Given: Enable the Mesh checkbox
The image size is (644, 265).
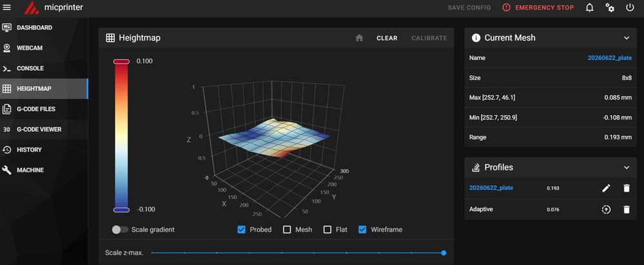Looking at the screenshot, I should point(287,230).
